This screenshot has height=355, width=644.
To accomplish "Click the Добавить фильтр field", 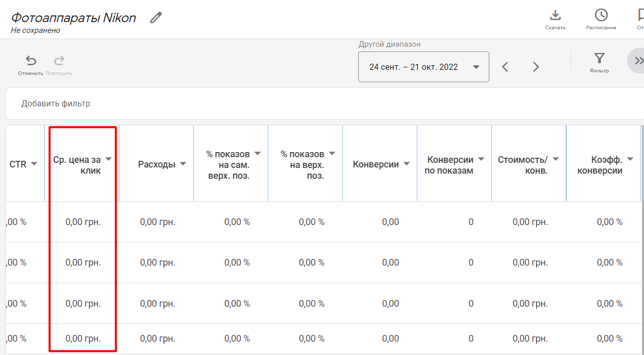I will tap(56, 104).
